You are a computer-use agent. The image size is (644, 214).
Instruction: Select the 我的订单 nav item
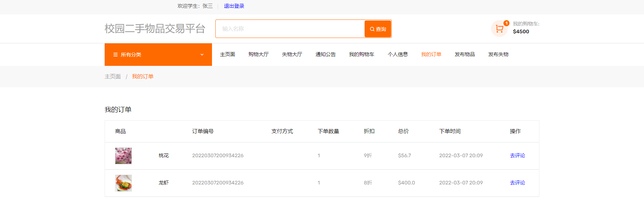click(431, 54)
